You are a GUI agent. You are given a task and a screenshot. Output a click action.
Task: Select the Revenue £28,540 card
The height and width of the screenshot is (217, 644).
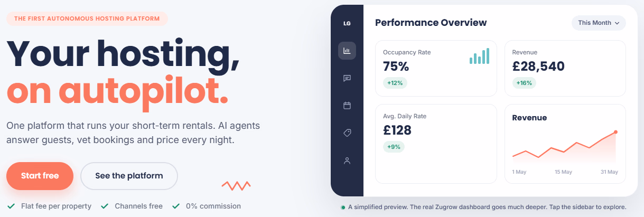point(565,68)
